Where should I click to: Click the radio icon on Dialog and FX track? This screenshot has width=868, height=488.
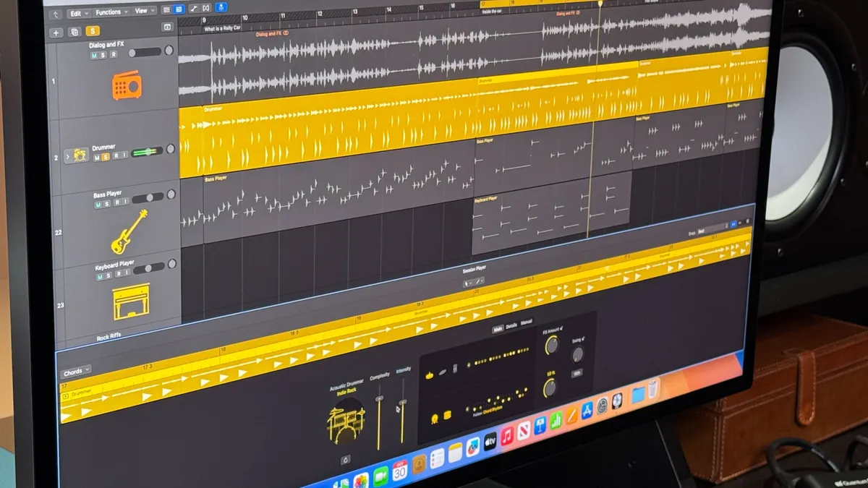pyautogui.click(x=126, y=86)
